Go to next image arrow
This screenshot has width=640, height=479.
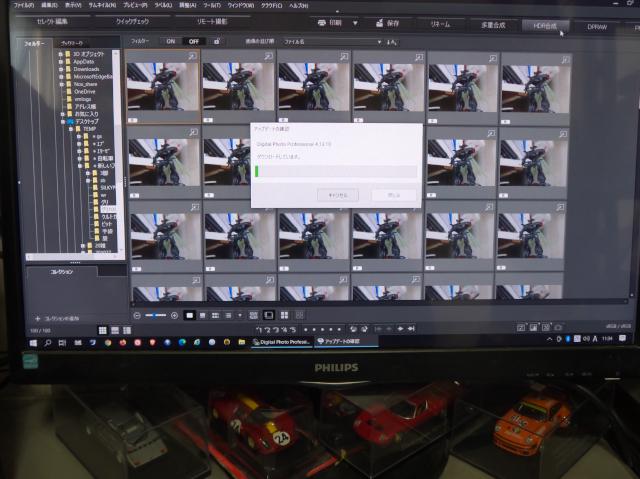tap(400, 328)
